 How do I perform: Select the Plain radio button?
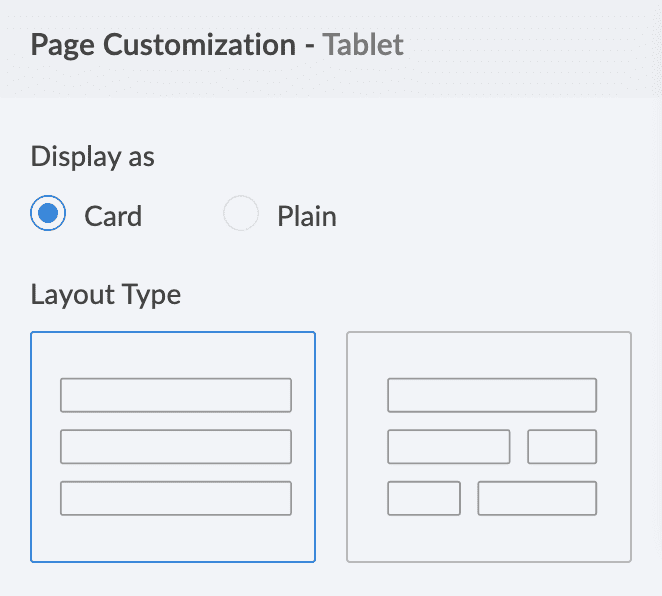click(x=241, y=214)
